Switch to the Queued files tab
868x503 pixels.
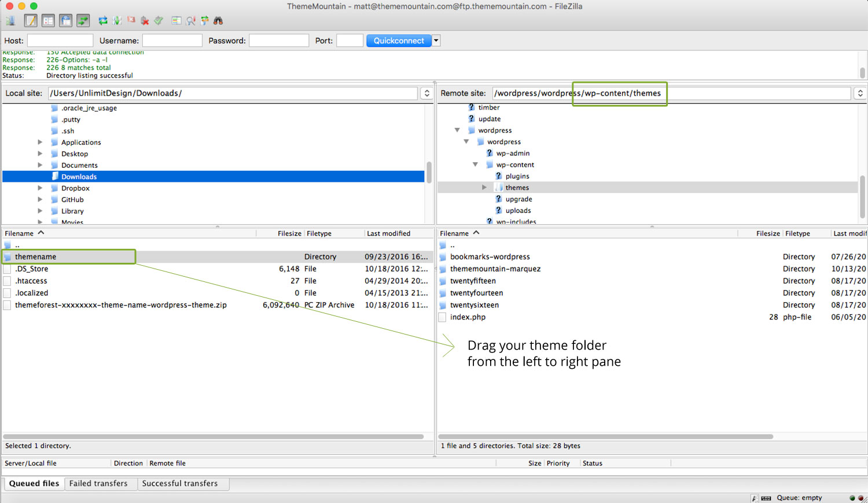(34, 483)
